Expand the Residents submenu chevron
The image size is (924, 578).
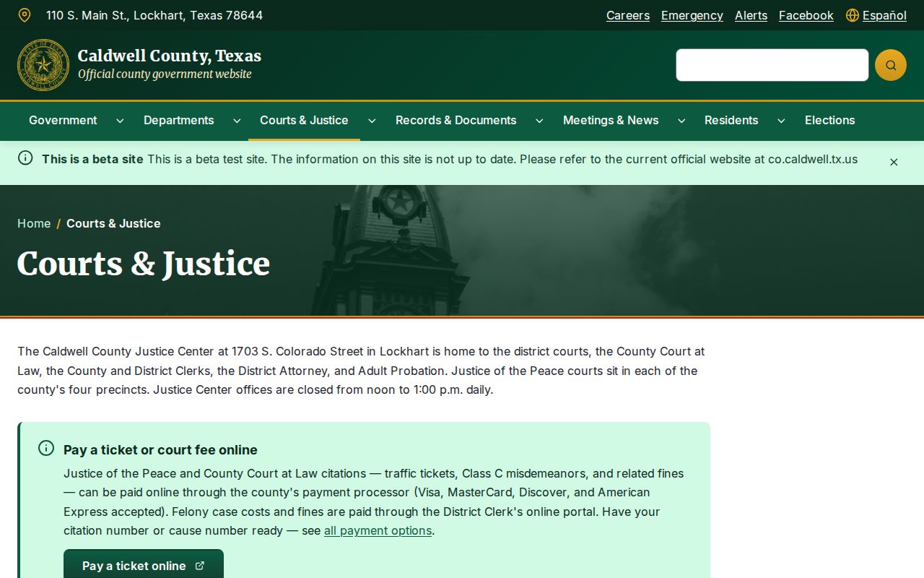(781, 121)
